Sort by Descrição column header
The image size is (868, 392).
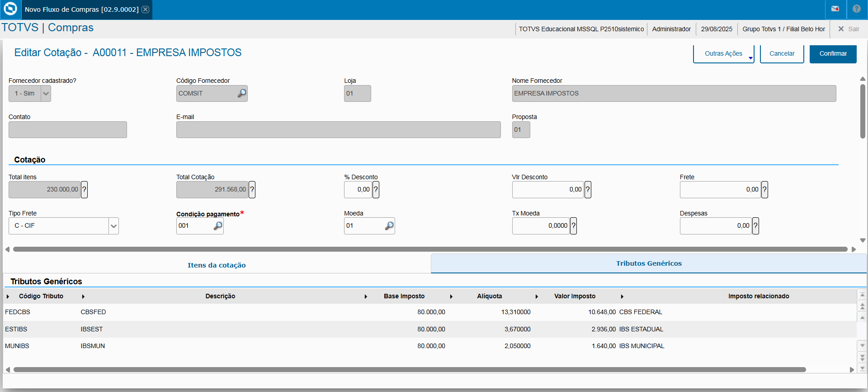220,296
